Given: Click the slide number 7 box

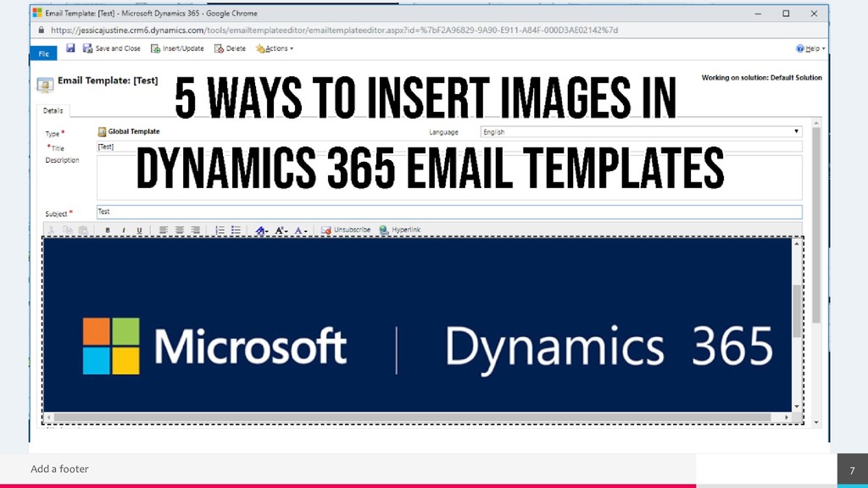Looking at the screenshot, I should [853, 470].
